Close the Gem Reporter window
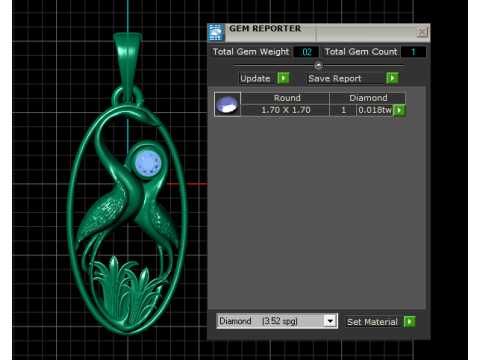Viewport: 480px width, 360px height. (x=422, y=32)
